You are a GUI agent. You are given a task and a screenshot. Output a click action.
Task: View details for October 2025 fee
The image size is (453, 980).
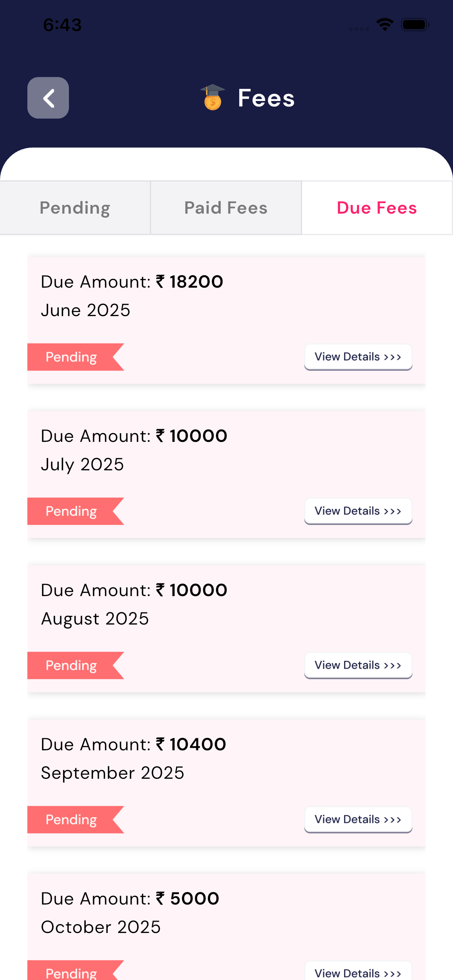coord(358,972)
